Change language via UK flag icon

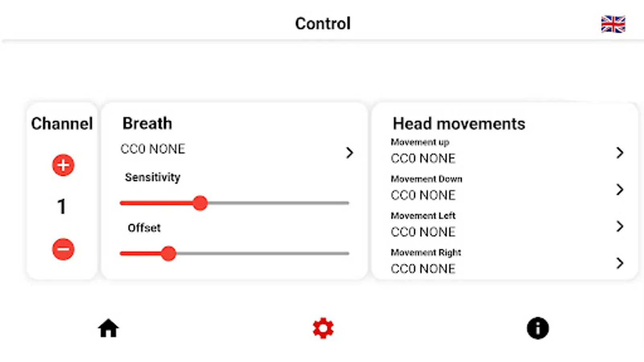pyautogui.click(x=613, y=24)
